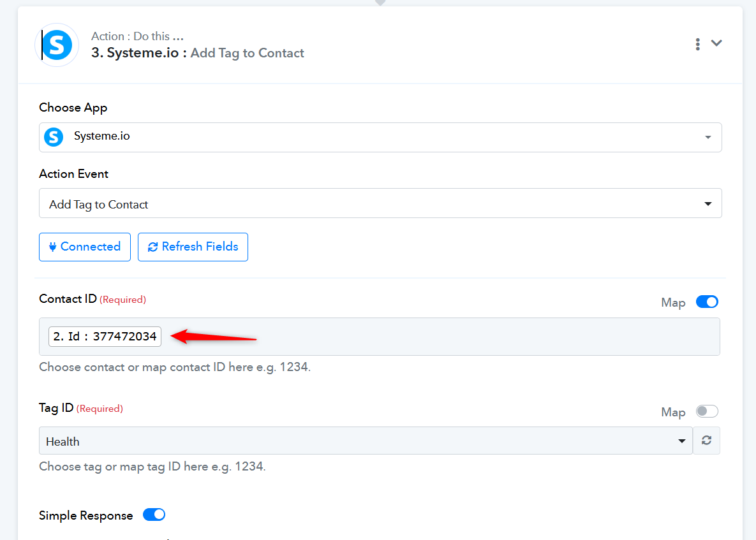Click the Connected button
Image resolution: width=756 pixels, height=540 pixels.
pyautogui.click(x=85, y=247)
